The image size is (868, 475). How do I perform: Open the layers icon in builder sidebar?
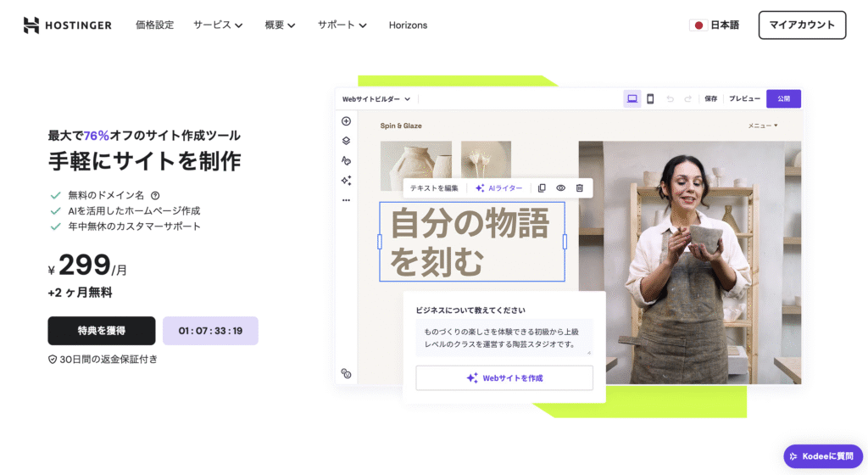[x=346, y=141]
